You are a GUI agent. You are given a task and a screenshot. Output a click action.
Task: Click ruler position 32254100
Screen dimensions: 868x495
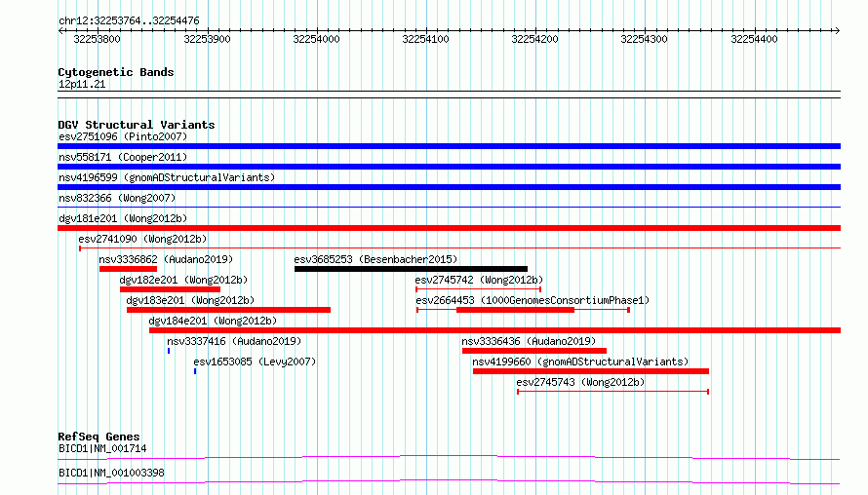pos(425,39)
